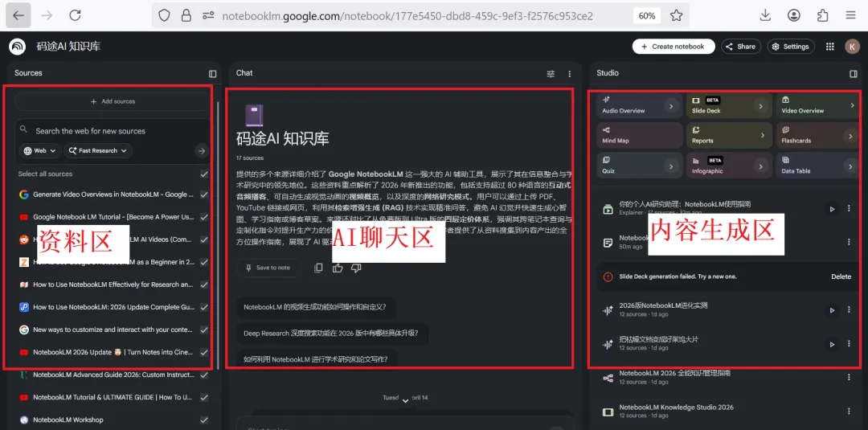Open chat configuration sliders icon
The width and height of the screenshot is (868, 430).
point(551,74)
